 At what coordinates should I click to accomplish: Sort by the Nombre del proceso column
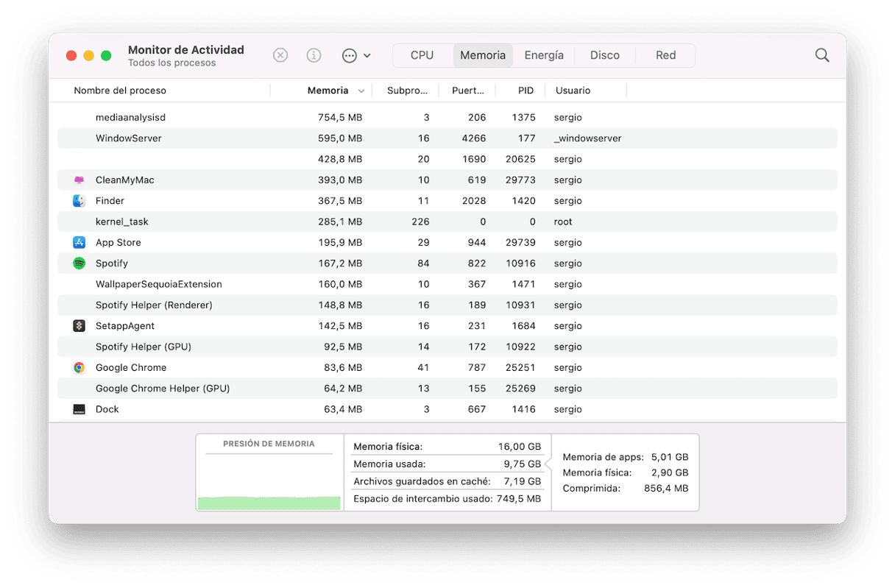(120, 91)
